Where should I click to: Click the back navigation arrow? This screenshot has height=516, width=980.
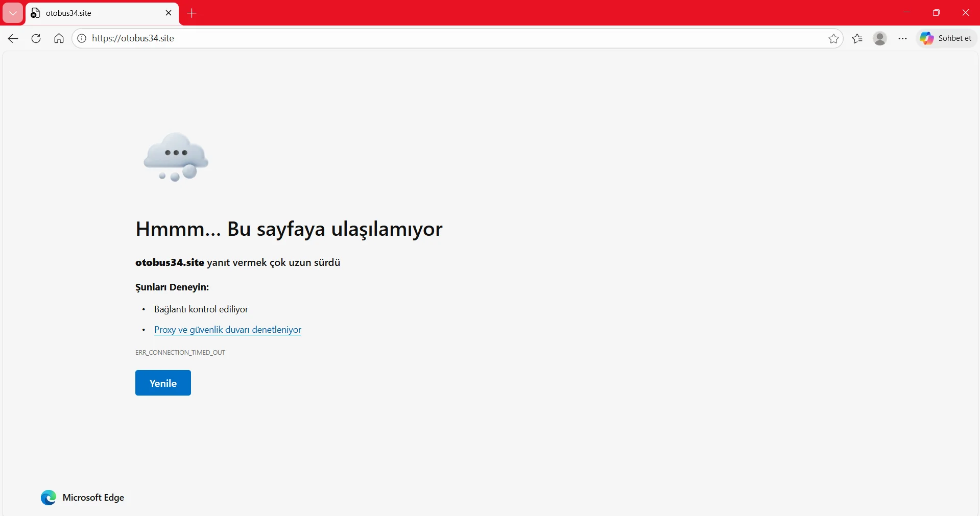pos(12,38)
